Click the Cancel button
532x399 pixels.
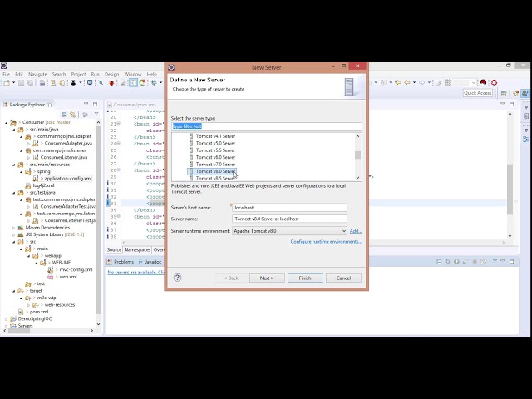343,278
